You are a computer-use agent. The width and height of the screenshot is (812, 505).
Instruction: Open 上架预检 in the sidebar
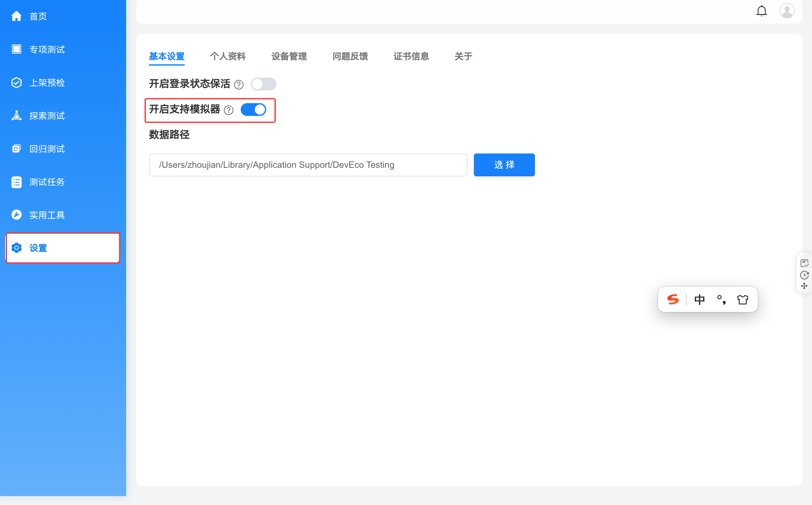click(47, 82)
